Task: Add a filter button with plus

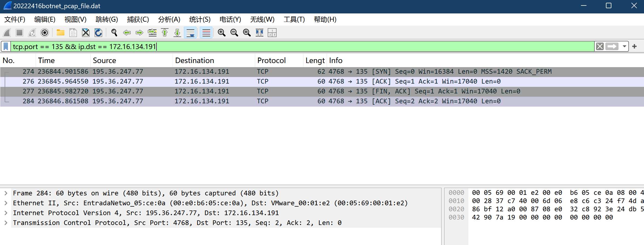Action: [x=634, y=46]
